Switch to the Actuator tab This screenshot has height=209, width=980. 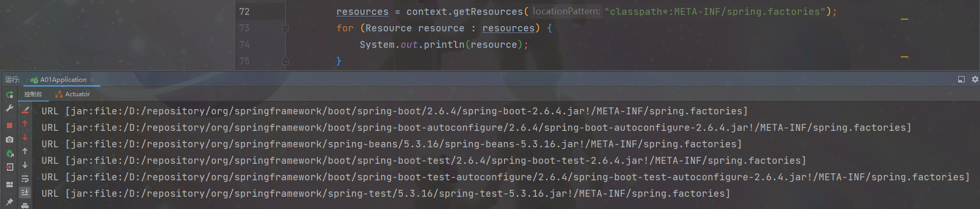73,94
